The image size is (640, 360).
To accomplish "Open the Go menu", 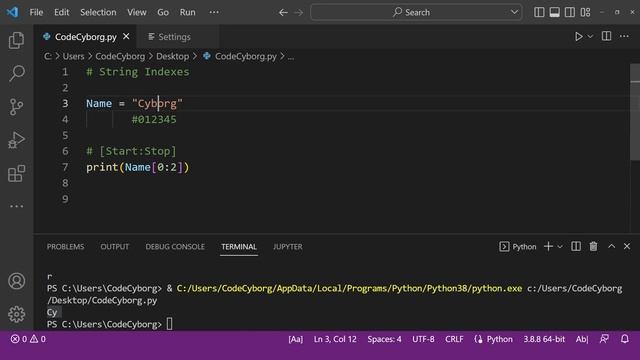I will click(163, 12).
